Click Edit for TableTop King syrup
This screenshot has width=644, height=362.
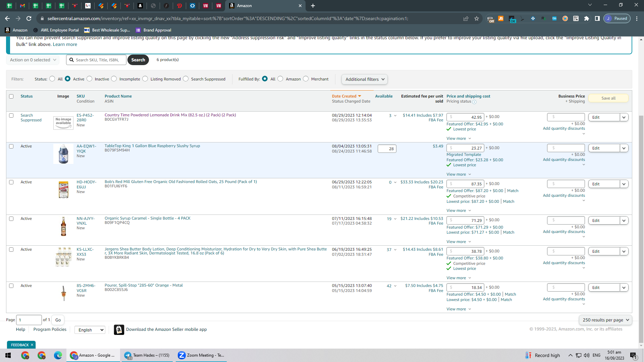(604, 148)
